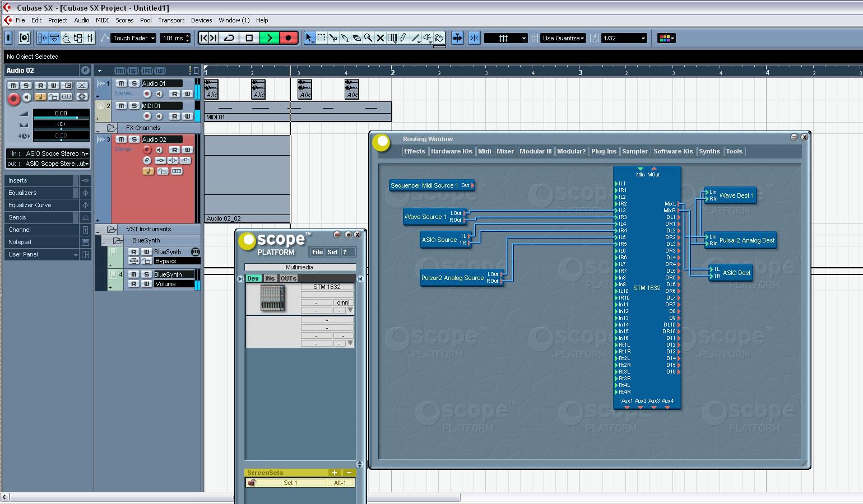Go to the previous marker in the transport
863x504 pixels.
204,38
